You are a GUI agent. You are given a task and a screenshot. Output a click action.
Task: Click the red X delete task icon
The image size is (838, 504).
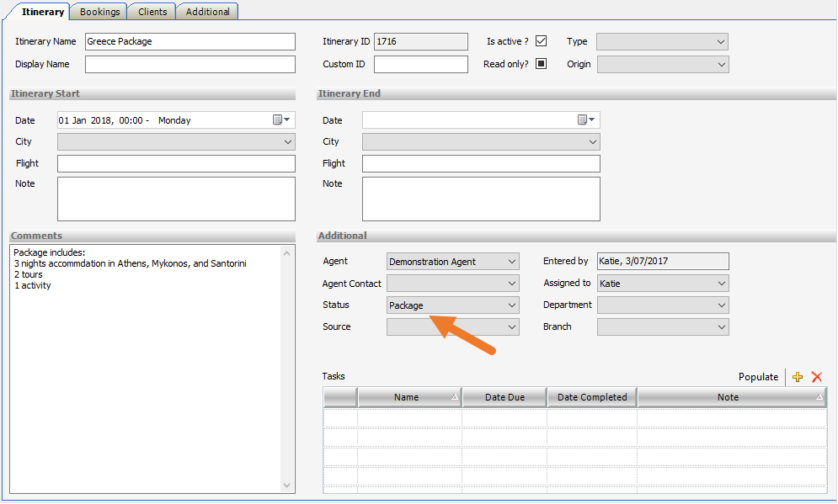point(816,378)
